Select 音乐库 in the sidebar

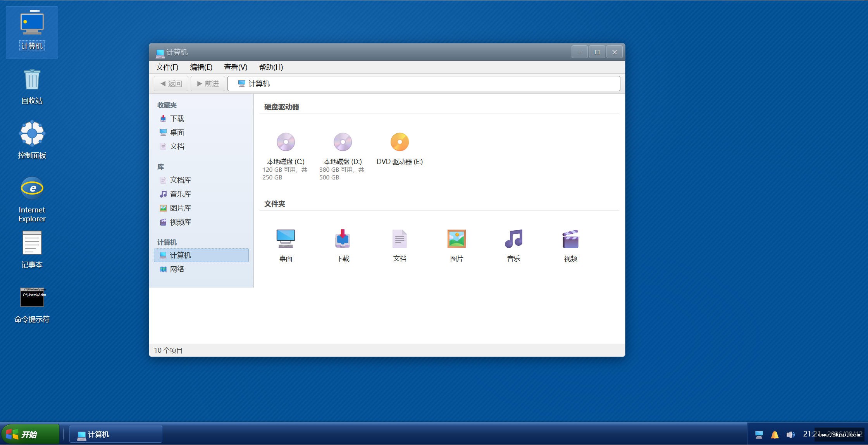tap(201, 194)
